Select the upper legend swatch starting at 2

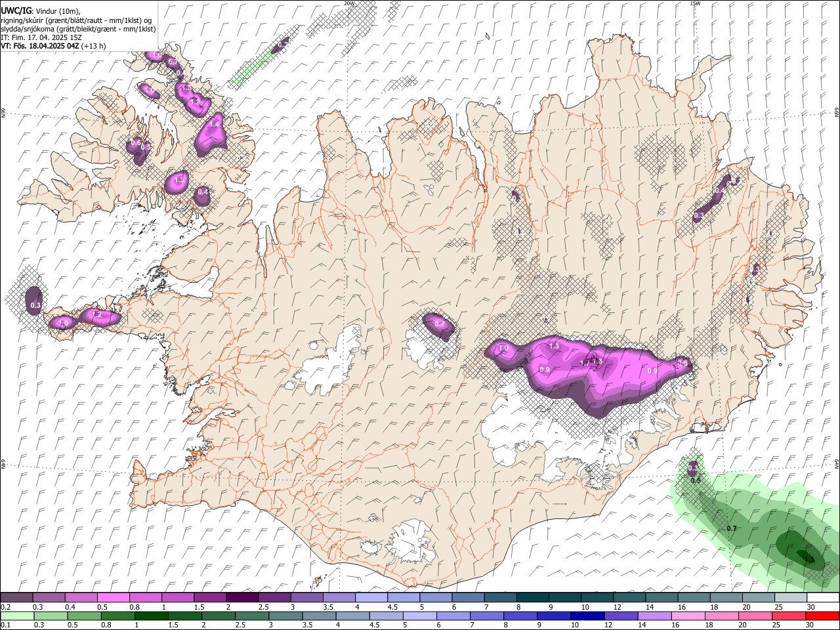tap(242, 598)
